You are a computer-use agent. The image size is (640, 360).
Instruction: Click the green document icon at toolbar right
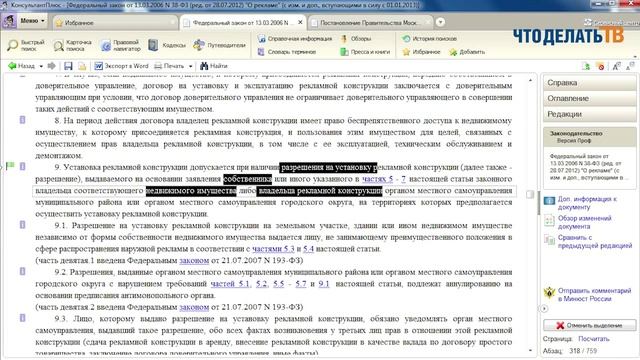point(586,66)
